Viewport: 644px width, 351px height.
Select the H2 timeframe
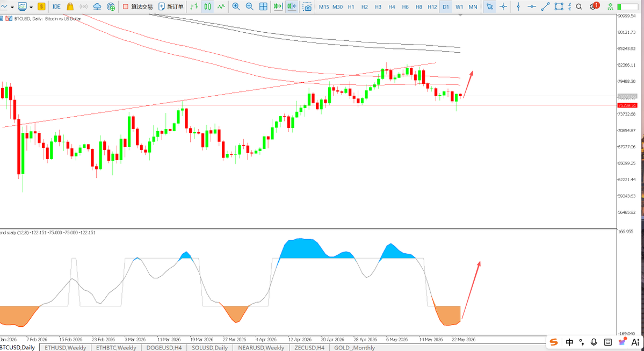(x=365, y=7)
